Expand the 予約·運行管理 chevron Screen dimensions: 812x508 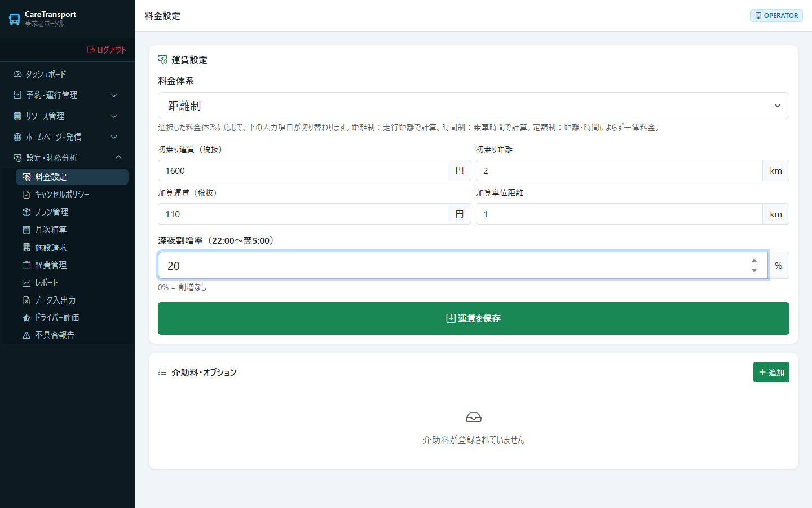(x=114, y=95)
